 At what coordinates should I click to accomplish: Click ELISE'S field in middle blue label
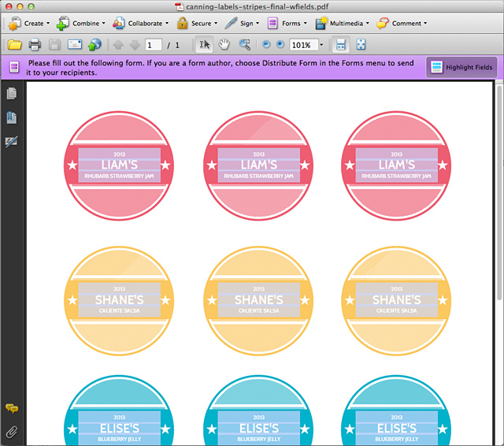pyautogui.click(x=259, y=429)
